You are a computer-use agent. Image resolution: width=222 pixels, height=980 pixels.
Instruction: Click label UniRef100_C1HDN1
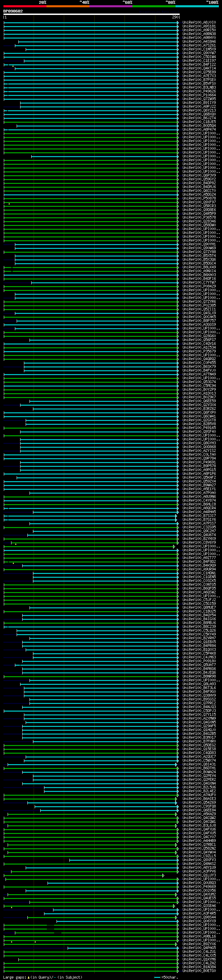[x=199, y=573]
